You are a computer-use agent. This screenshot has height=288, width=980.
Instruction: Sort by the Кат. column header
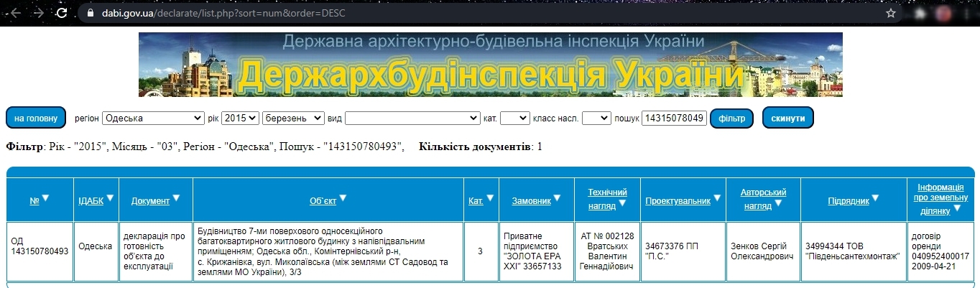coord(476,201)
